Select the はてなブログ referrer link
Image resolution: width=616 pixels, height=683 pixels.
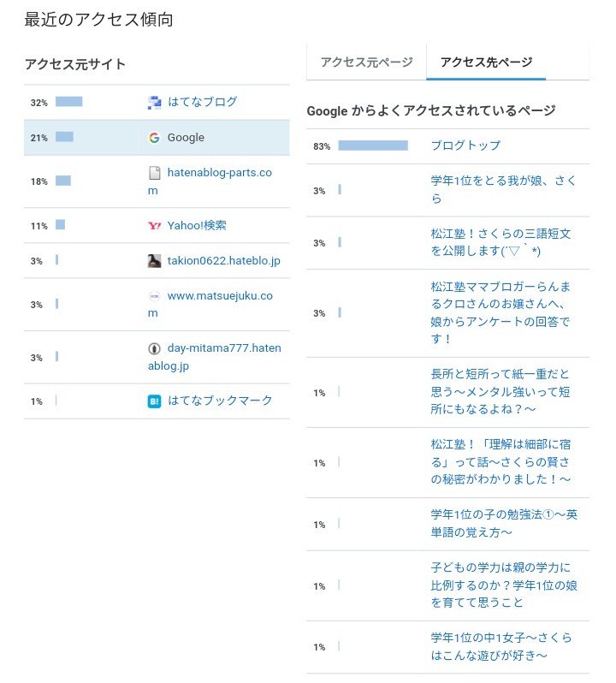(203, 103)
